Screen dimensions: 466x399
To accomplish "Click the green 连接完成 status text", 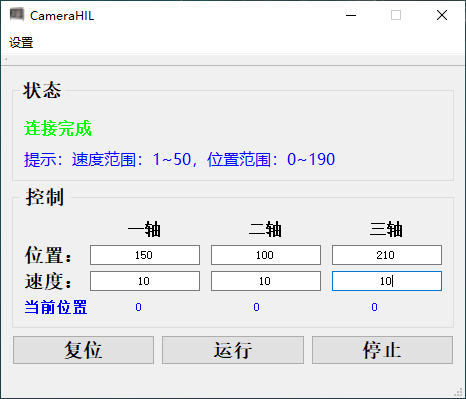I will click(58, 129).
